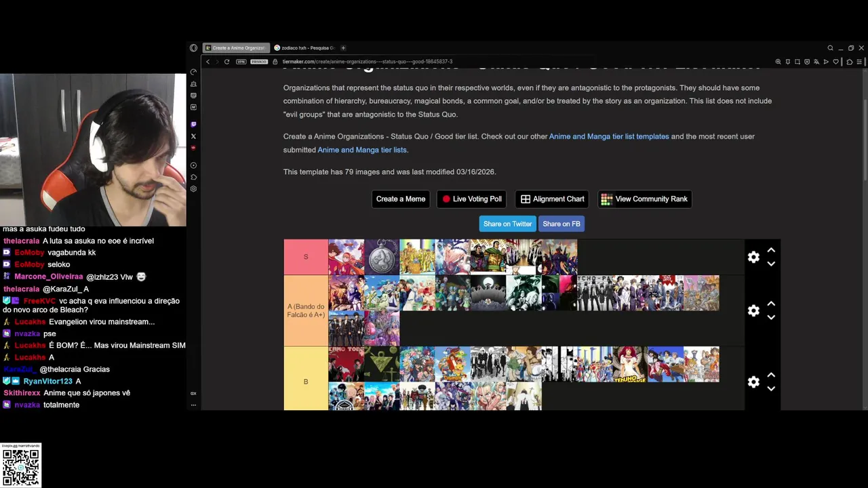Open toolbar extensions cube icon
868x488 pixels.
coord(850,62)
